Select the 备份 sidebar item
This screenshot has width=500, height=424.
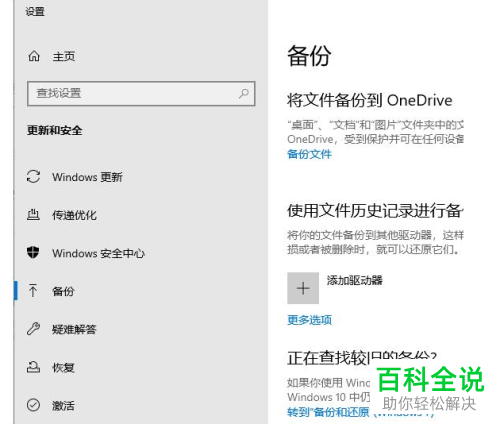[x=63, y=291]
